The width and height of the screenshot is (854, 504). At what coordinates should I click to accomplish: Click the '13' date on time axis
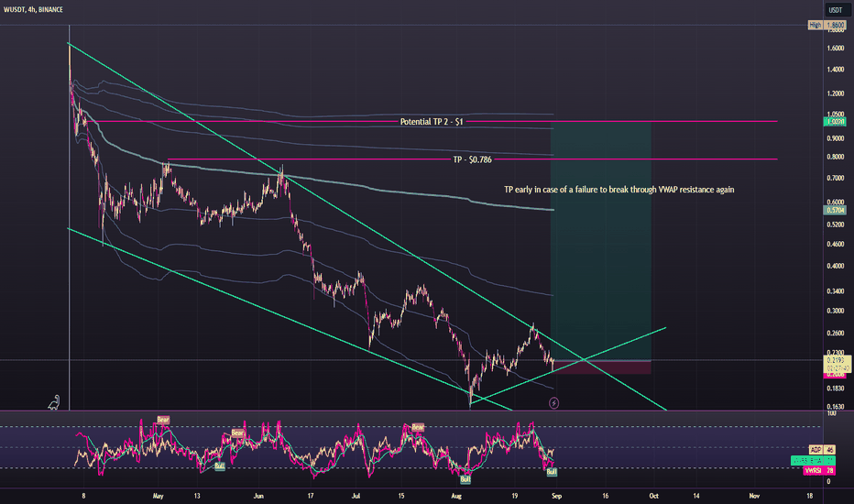(x=197, y=496)
